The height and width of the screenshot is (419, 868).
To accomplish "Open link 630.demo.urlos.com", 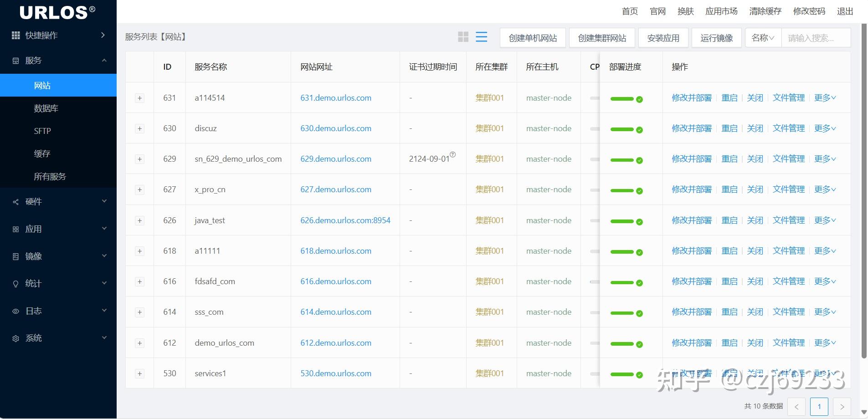I will (336, 128).
